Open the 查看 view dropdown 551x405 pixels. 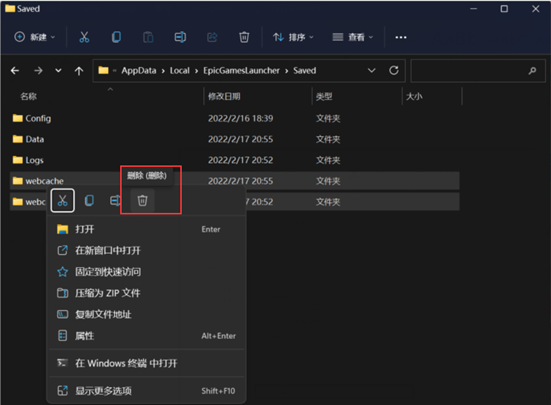(x=352, y=37)
